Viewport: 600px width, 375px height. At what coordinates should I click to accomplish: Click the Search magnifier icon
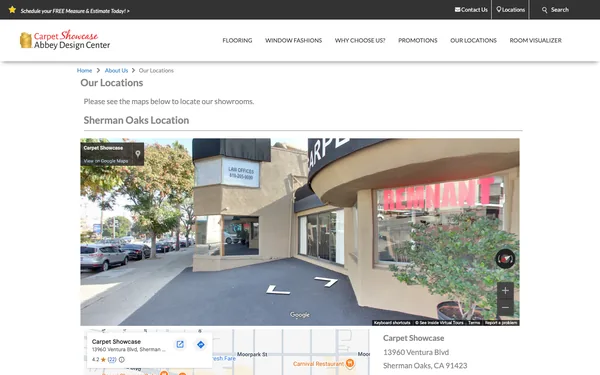(545, 10)
